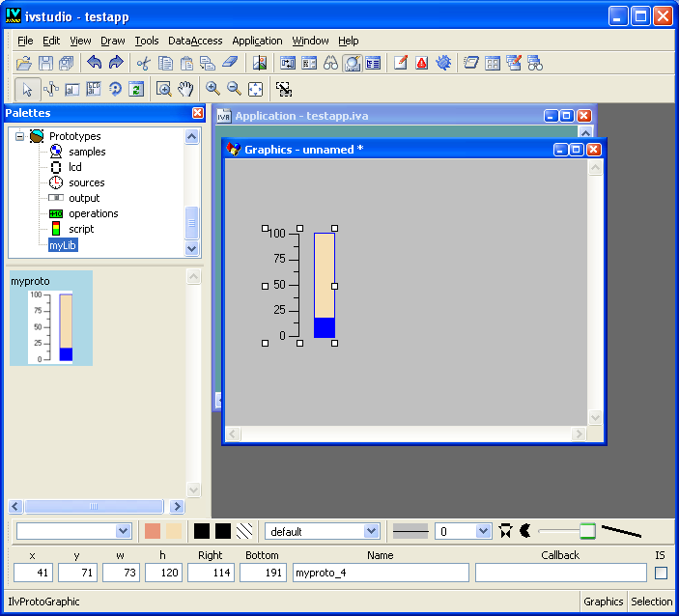The width and height of the screenshot is (679, 616).
Task: Open the line width dropdown showing 0
Action: click(483, 531)
